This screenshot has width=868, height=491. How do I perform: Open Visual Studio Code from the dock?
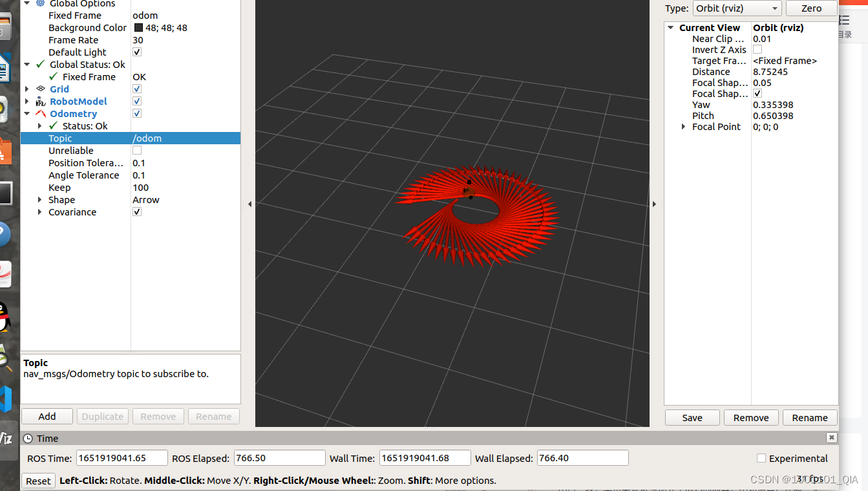(5, 399)
